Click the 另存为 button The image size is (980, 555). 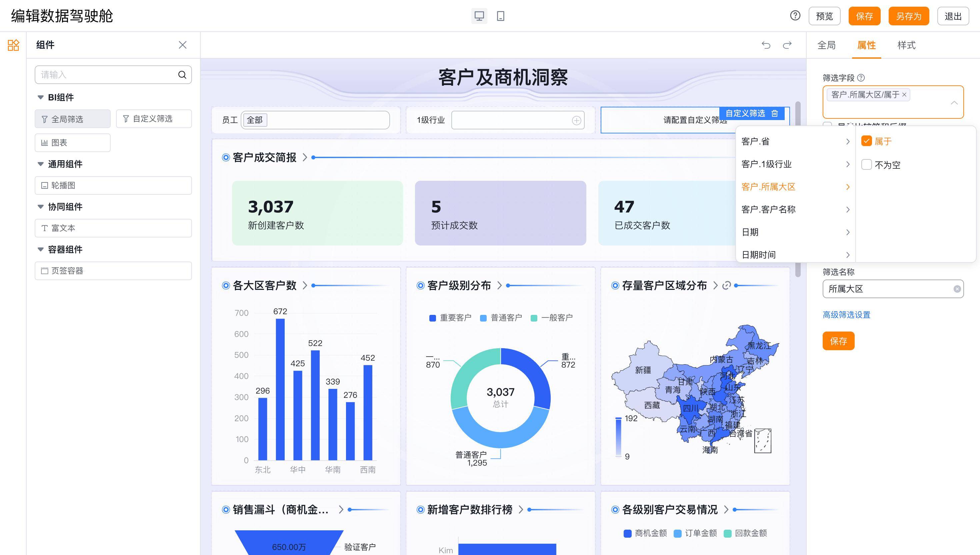pos(908,16)
